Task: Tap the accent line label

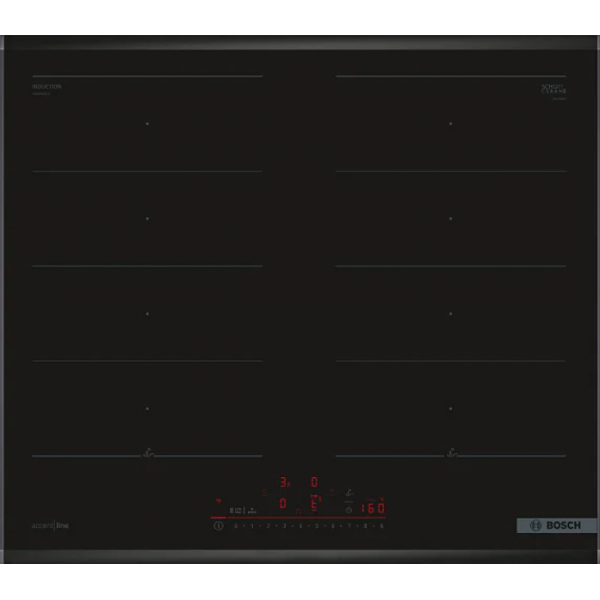Action: (50, 525)
